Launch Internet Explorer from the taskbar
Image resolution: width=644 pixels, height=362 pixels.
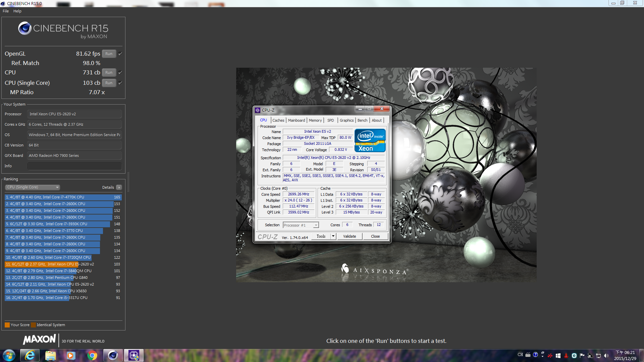point(30,355)
